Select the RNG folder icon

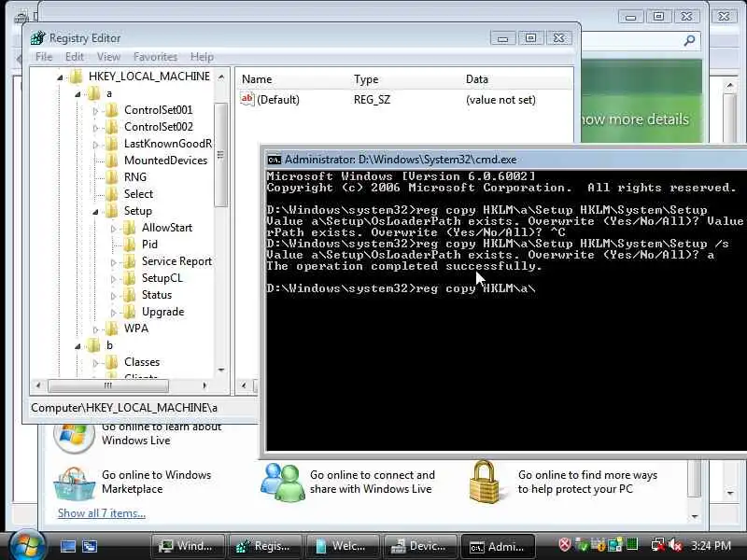point(111,177)
